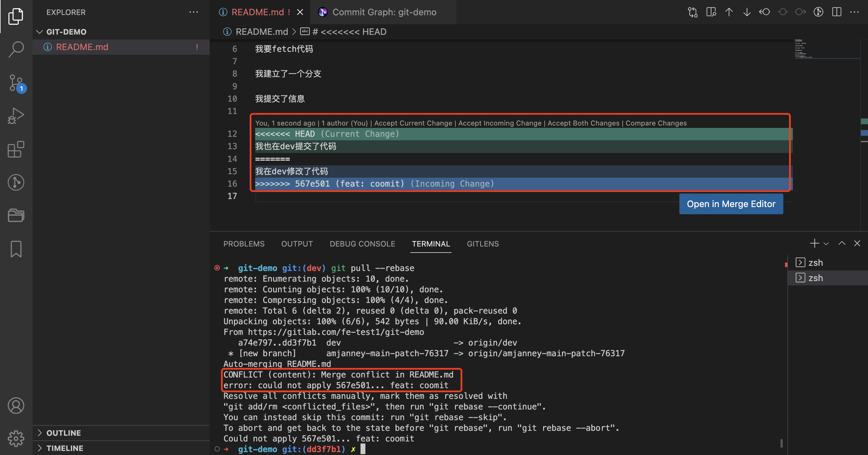Click the Accounts icon
The image size is (868, 455).
pyautogui.click(x=16, y=405)
